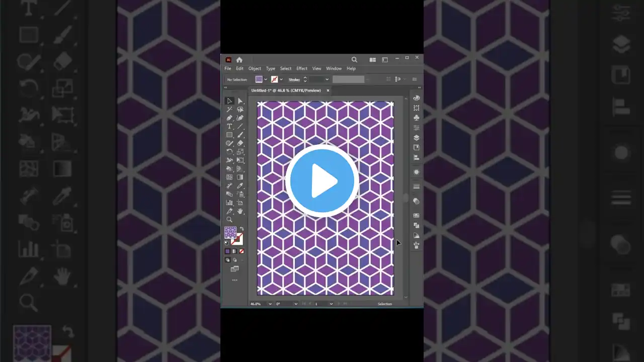644x362 pixels.
Task: Select the Pen tool
Action: tap(229, 118)
